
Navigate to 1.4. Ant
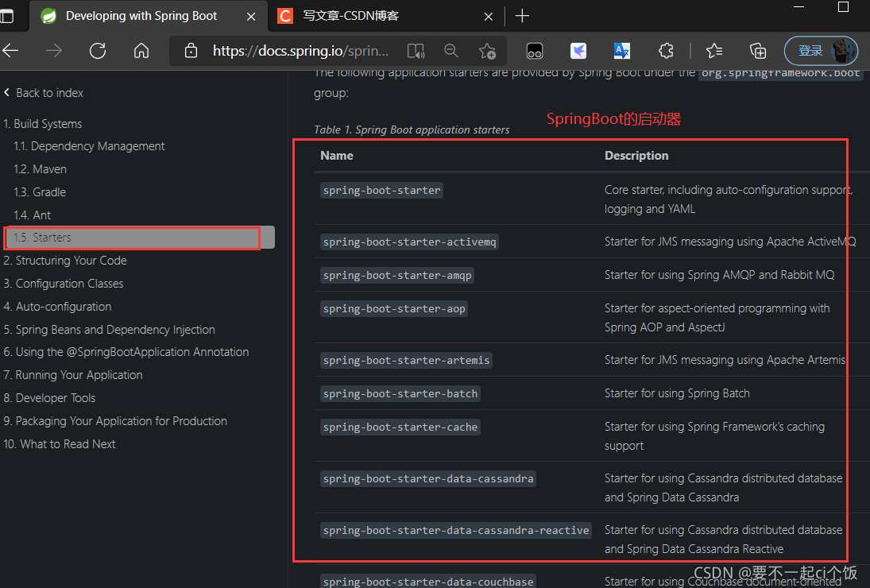[x=33, y=215]
